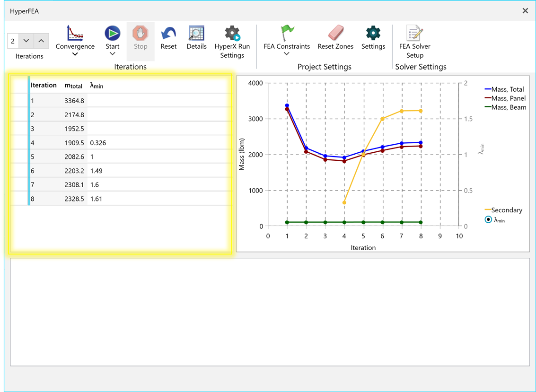The height and width of the screenshot is (392, 536).
Task: Click the Mass Total point at iteration 1
Action: click(287, 105)
